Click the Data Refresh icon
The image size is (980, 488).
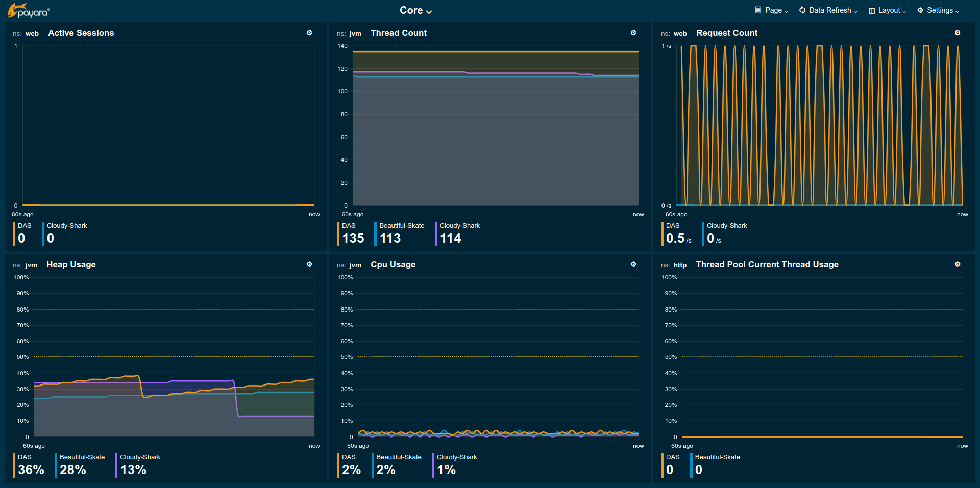(802, 10)
